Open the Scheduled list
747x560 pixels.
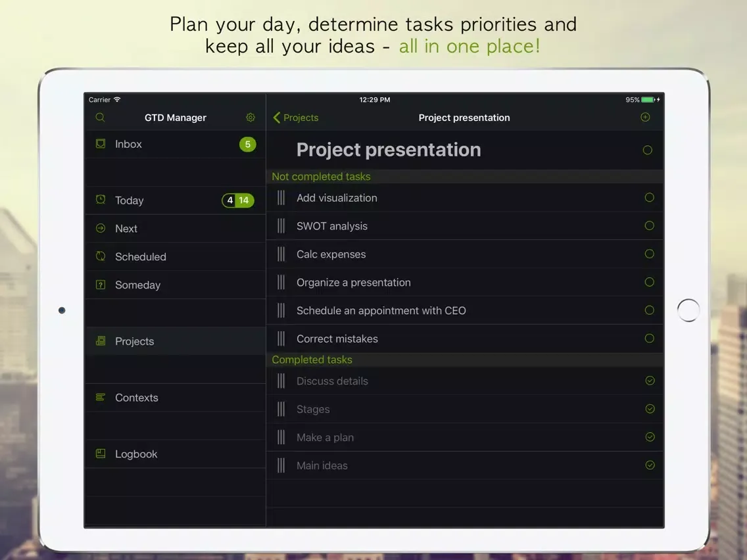(x=176, y=256)
